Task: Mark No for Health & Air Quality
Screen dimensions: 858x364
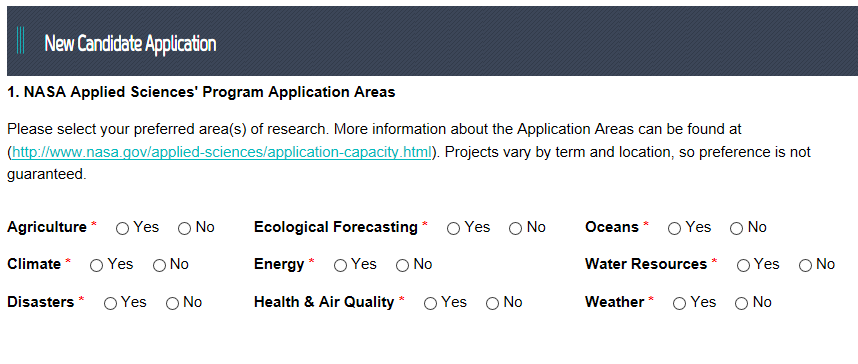Action: [492, 304]
